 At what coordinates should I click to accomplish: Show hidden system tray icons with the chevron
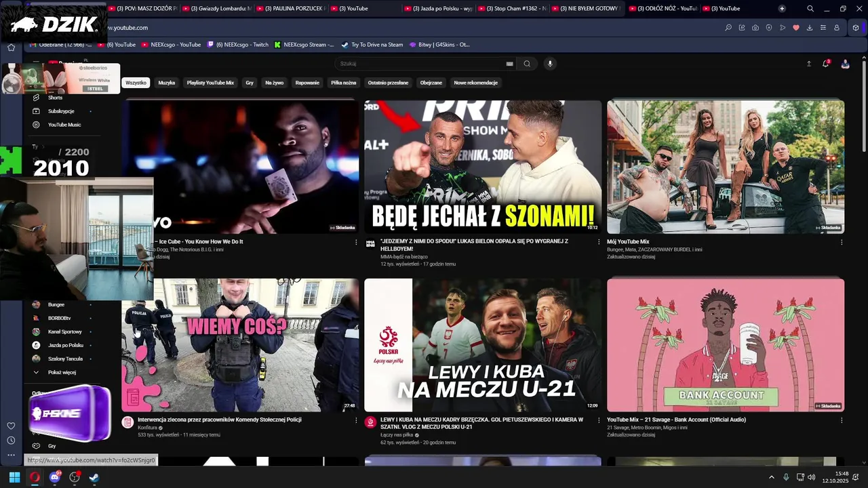(771, 477)
